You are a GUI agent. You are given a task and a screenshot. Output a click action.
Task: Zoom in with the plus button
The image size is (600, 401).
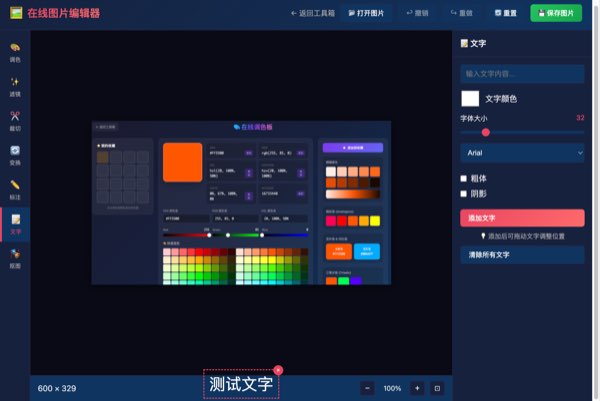(x=417, y=388)
